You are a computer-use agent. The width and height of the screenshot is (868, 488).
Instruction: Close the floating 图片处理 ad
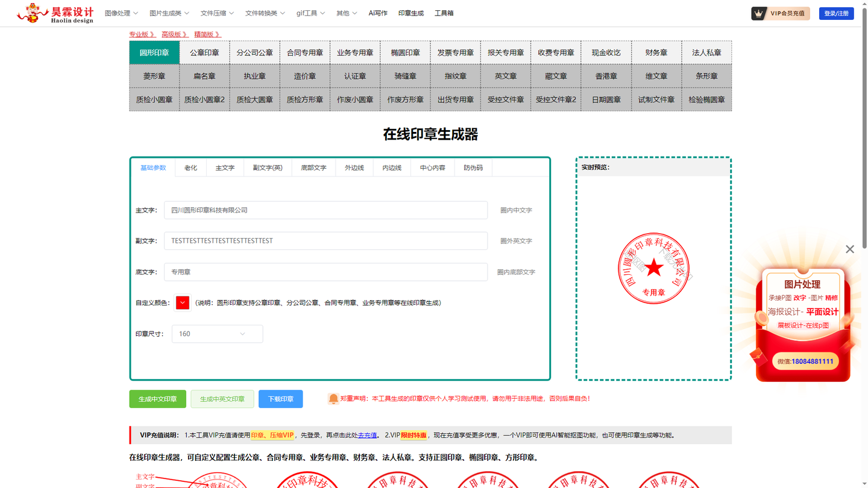[850, 249]
